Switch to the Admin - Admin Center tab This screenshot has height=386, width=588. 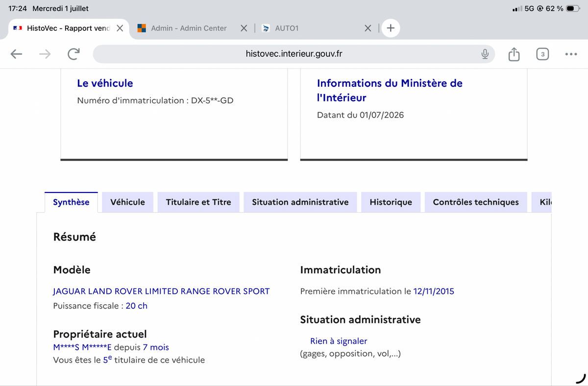pos(189,28)
